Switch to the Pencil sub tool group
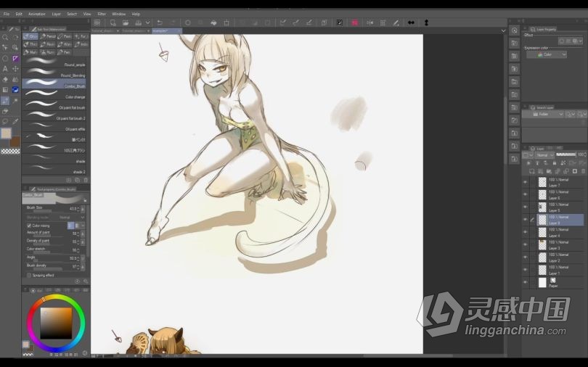Viewport: 588px width, 367px height. 48,36
